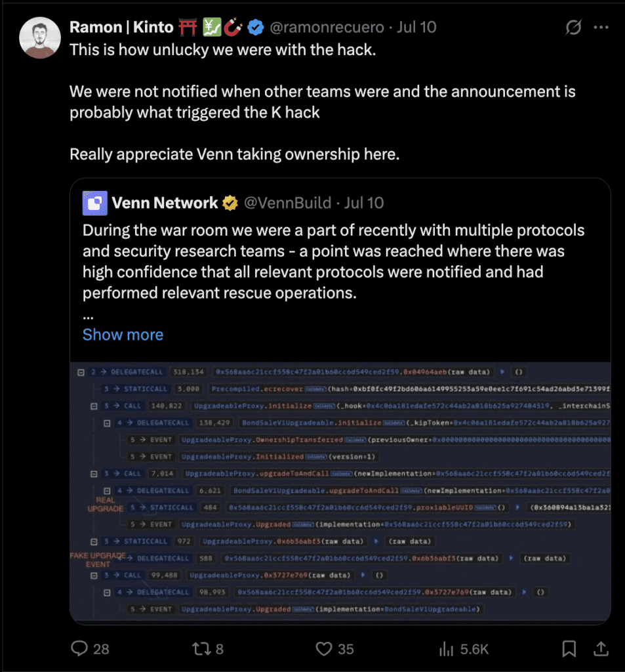625x672 pixels.
Task: Click the Grok slashed-circle icon
Action: coord(573,28)
